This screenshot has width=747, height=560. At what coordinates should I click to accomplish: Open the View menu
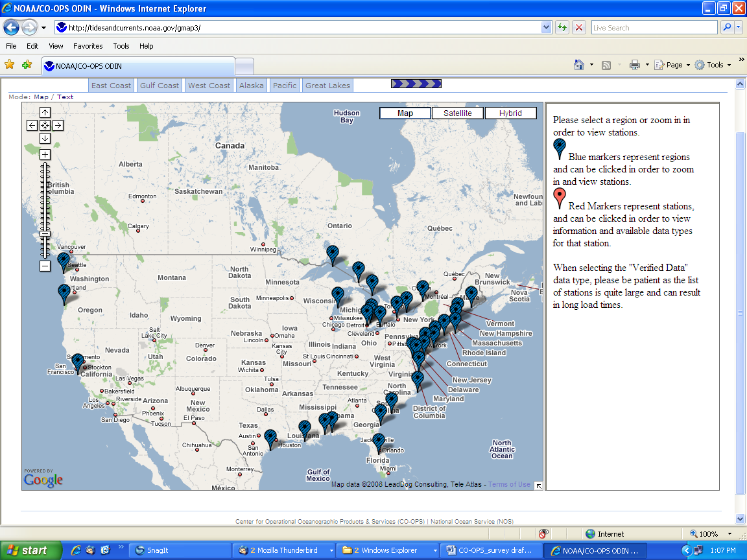coord(56,46)
